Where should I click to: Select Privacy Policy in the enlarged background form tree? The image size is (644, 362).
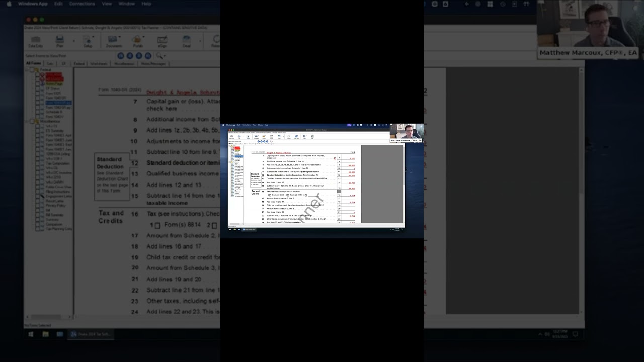[55, 206]
